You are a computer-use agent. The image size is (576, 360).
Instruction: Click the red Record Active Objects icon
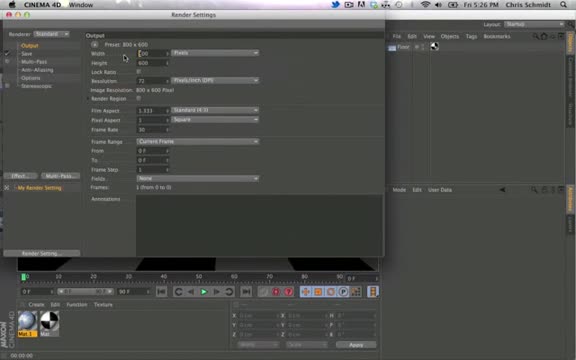coord(276,292)
